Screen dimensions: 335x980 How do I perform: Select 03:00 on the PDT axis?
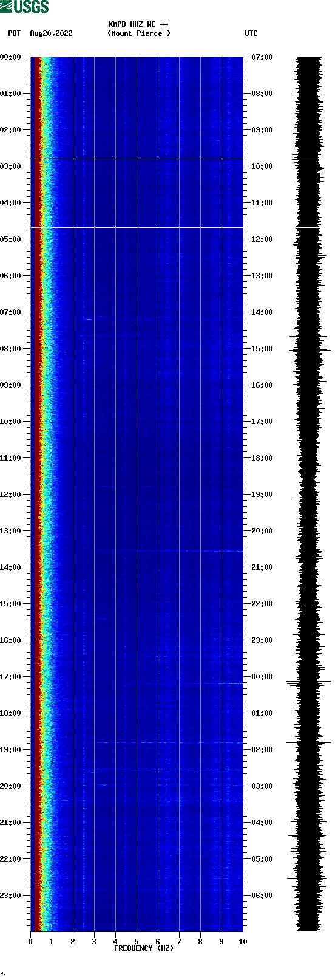pos(11,166)
